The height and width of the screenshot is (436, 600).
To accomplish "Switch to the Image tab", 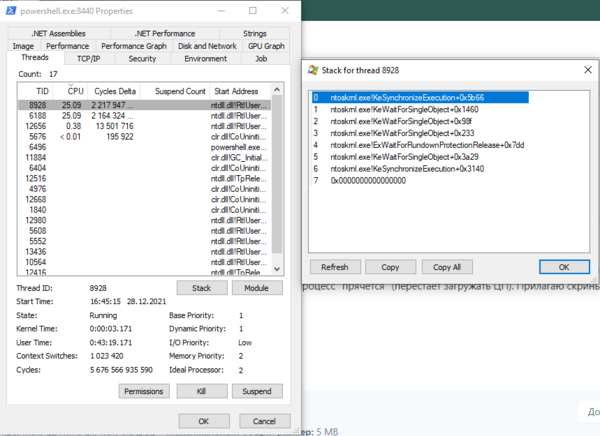I will [x=23, y=46].
